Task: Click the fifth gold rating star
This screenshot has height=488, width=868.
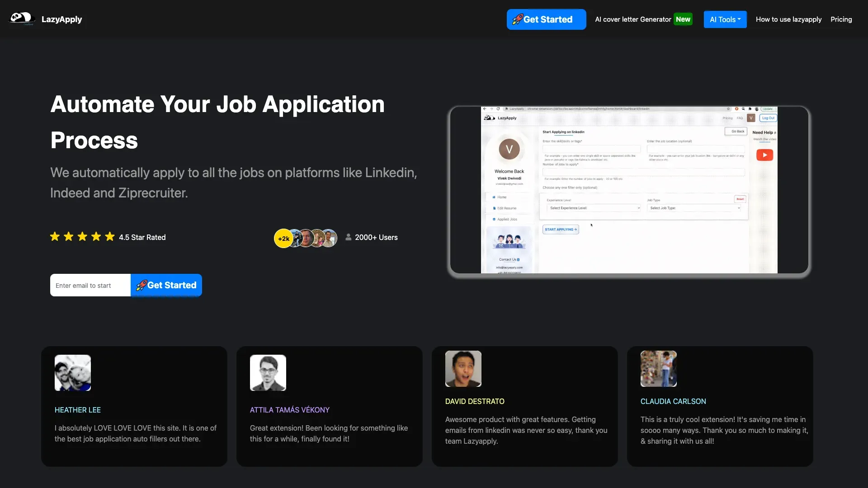Action: 110,237
